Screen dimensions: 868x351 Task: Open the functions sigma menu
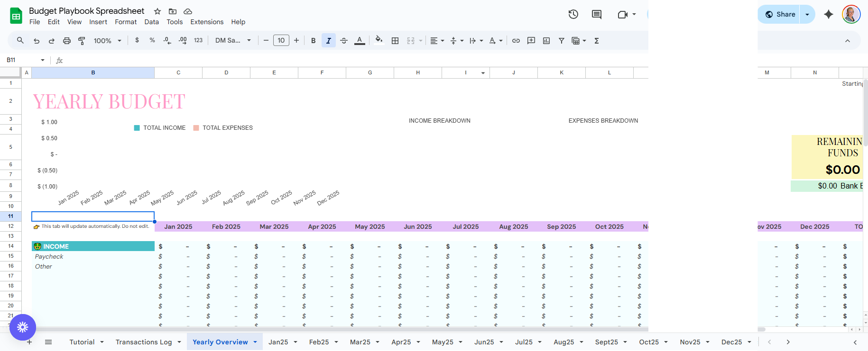(x=597, y=41)
